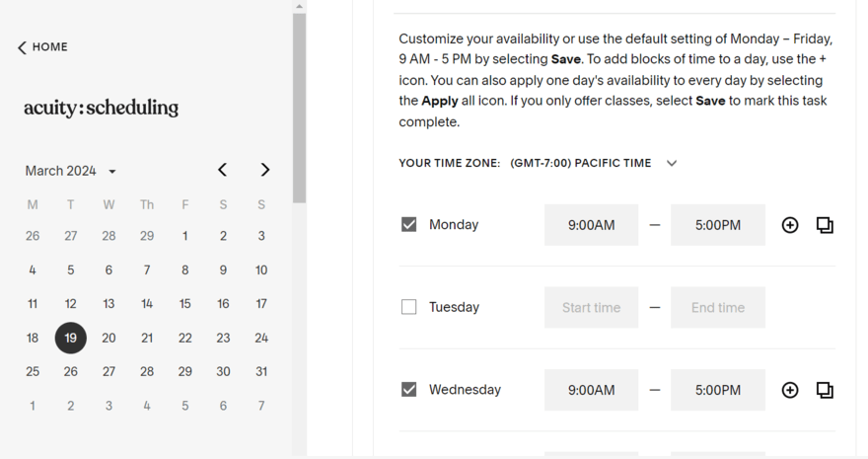The width and height of the screenshot is (868, 459).
Task: Click the Acuity Scheduling logo
Action: (101, 108)
